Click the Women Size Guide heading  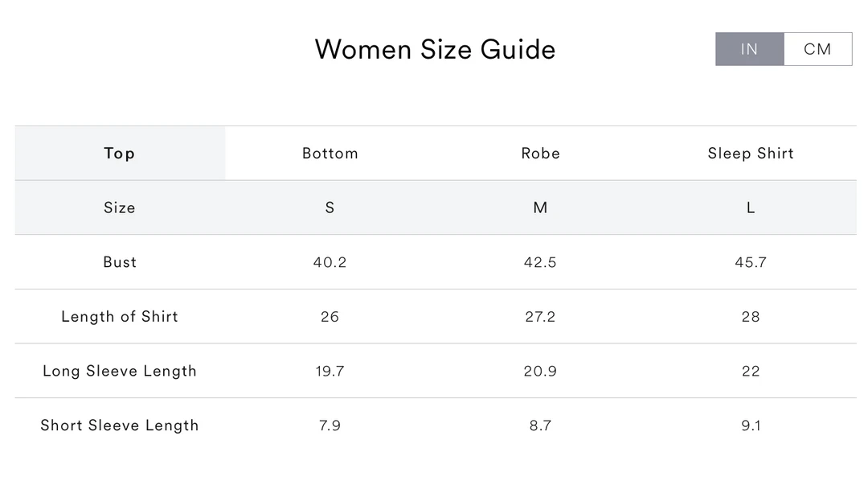coord(435,49)
